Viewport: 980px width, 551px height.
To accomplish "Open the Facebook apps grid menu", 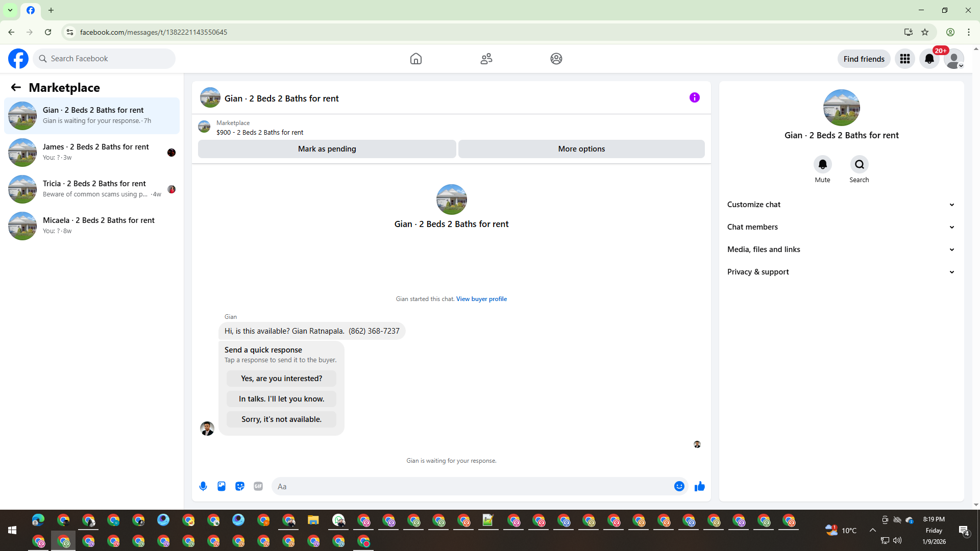I will pos(905,59).
